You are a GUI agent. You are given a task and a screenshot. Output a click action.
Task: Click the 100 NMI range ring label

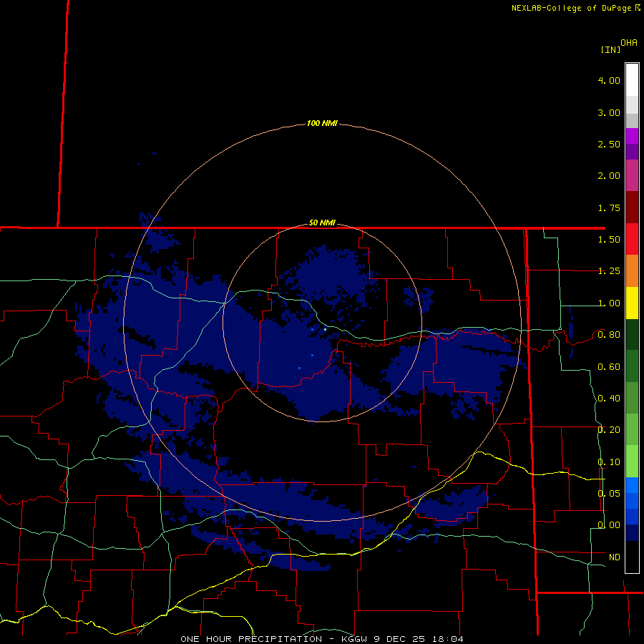(x=322, y=123)
